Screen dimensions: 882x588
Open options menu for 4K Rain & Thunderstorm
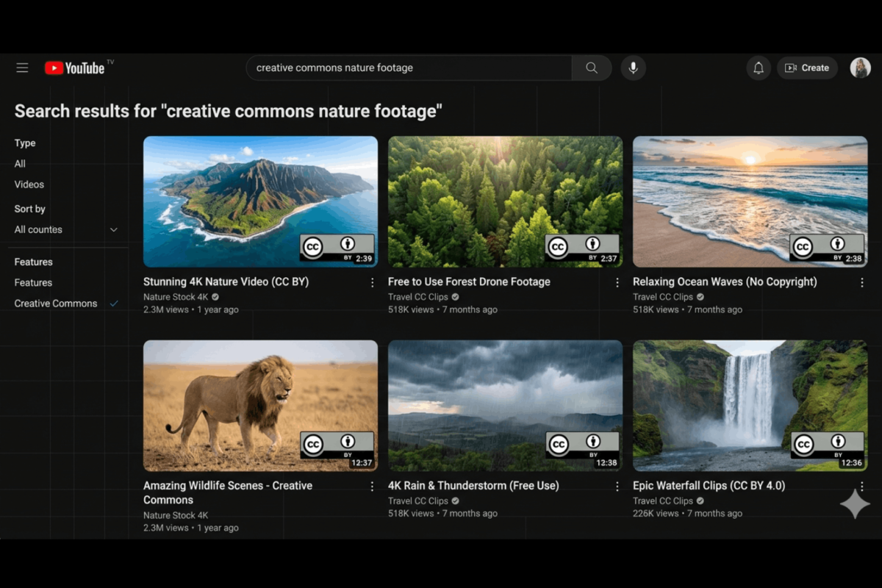pos(617,486)
